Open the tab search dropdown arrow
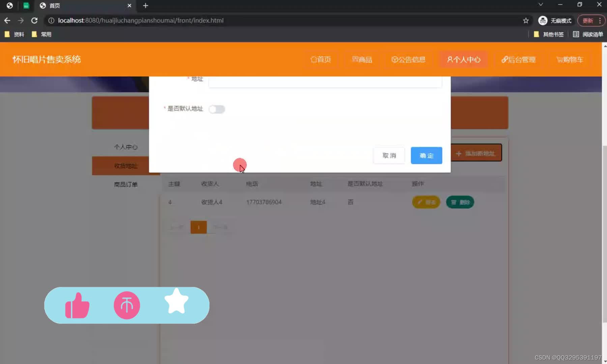The width and height of the screenshot is (607, 364). point(541,4)
